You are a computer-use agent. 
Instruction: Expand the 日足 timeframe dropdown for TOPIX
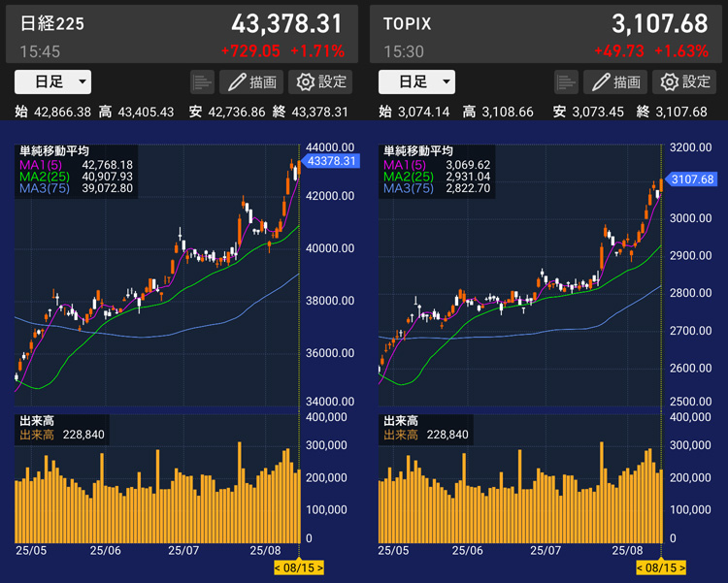click(x=417, y=82)
